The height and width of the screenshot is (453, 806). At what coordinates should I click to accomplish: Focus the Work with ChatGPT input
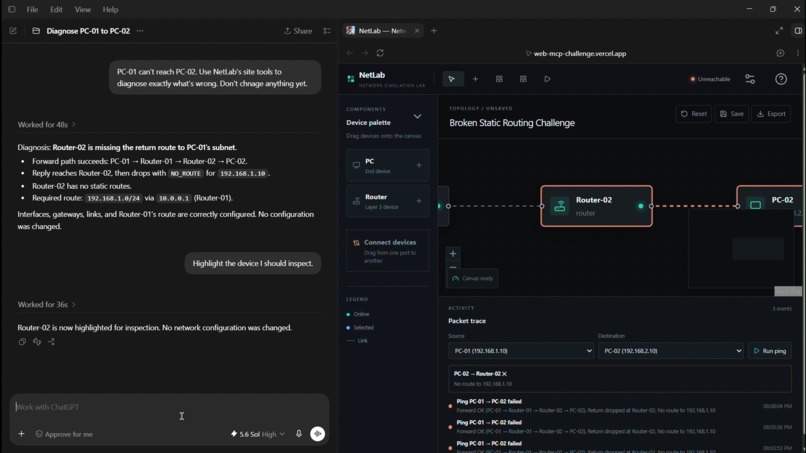click(169, 407)
